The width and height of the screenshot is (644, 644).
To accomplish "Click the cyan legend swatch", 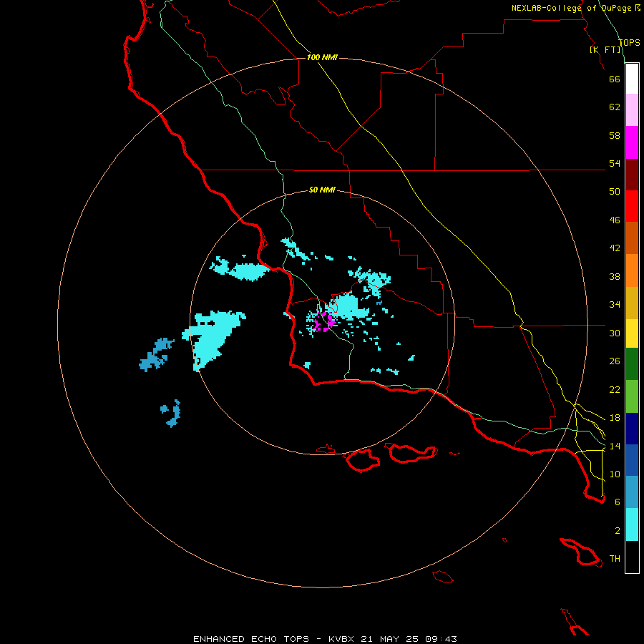I will pos(632,525).
